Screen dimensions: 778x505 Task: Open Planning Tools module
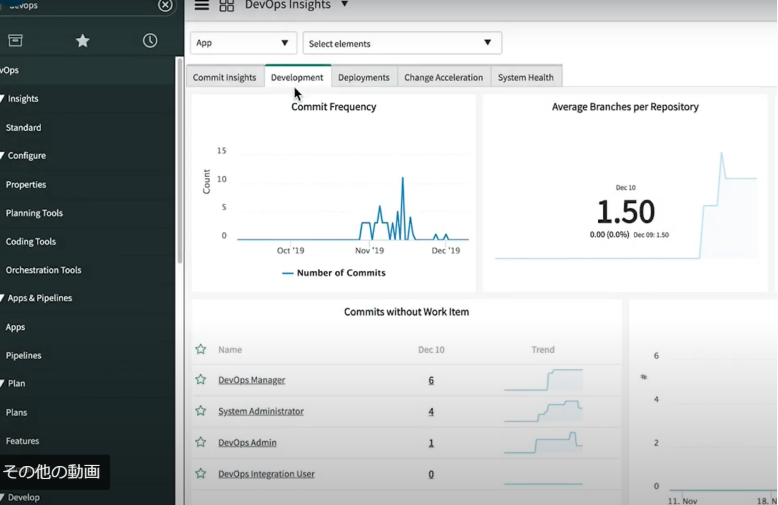(34, 213)
